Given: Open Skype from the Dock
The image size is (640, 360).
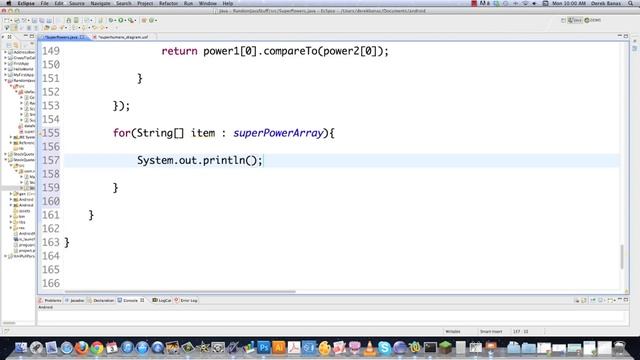Looking at the screenshot, I should tap(384, 348).
